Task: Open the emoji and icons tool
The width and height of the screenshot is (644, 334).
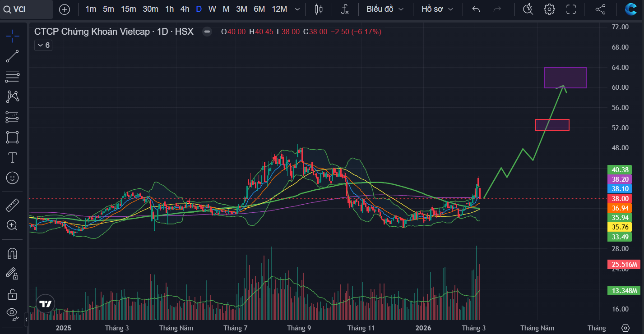Action: (x=13, y=178)
